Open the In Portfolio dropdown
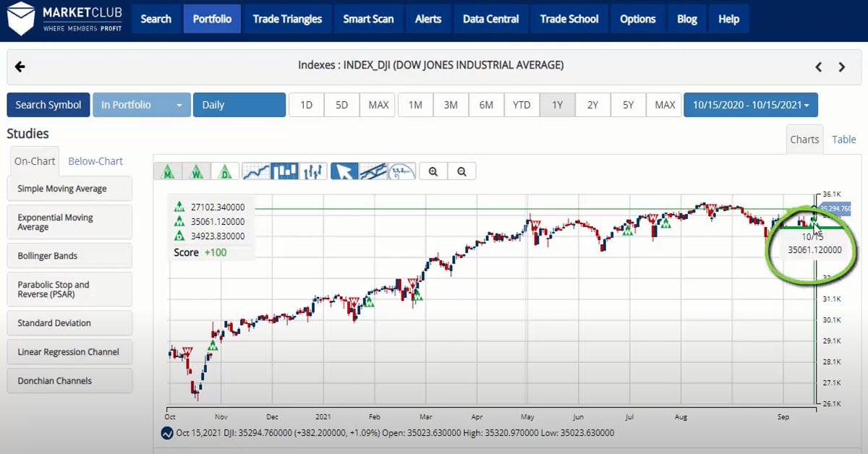The height and width of the screenshot is (454, 868). tap(141, 104)
